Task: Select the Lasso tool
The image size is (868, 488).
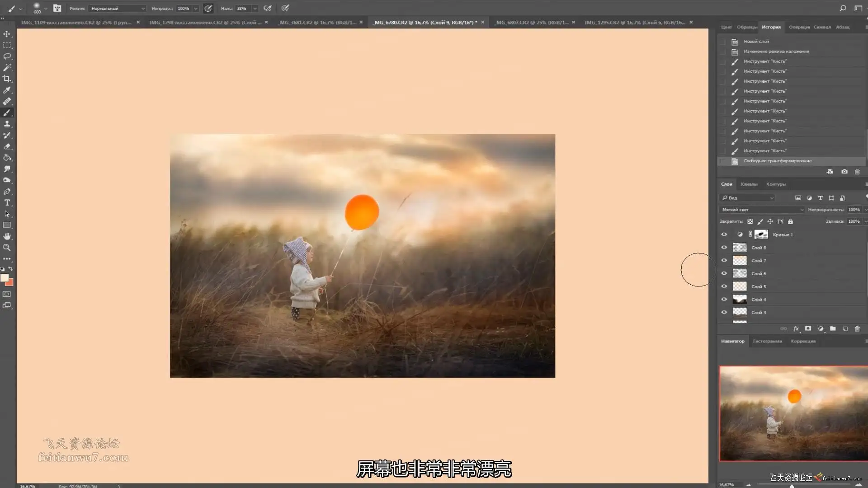Action: [x=7, y=56]
